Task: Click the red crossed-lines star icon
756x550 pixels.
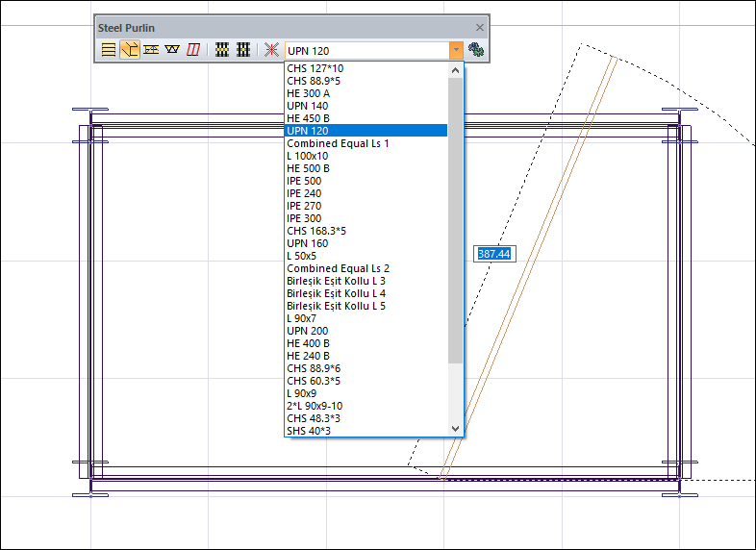Action: 271,49
